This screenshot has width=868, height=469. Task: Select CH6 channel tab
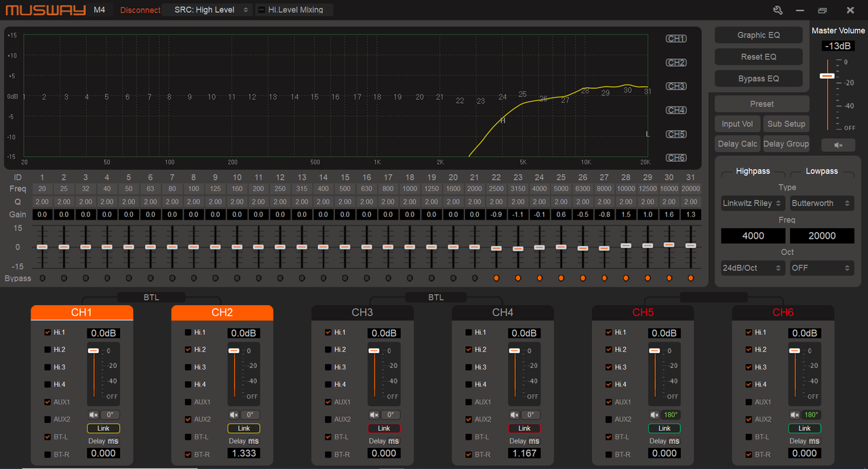point(783,312)
